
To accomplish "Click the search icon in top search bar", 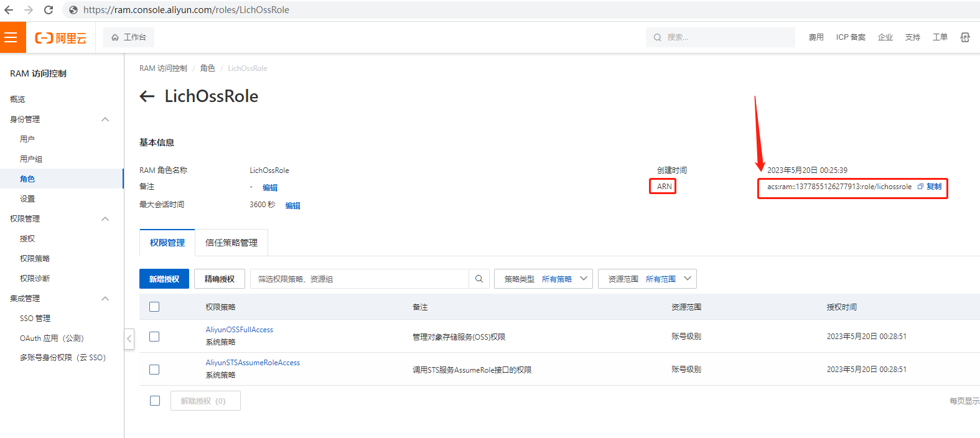I will (657, 37).
